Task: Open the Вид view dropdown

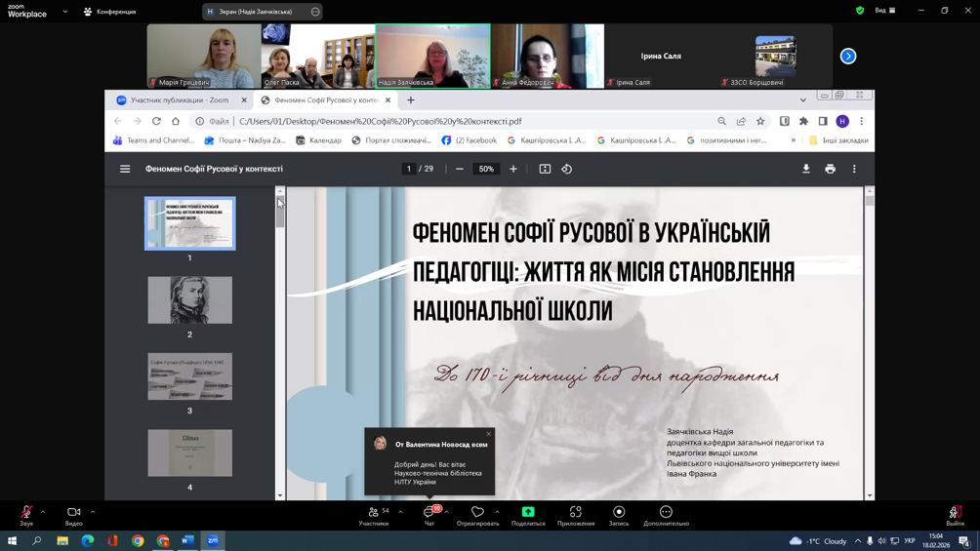Action: 884,11
